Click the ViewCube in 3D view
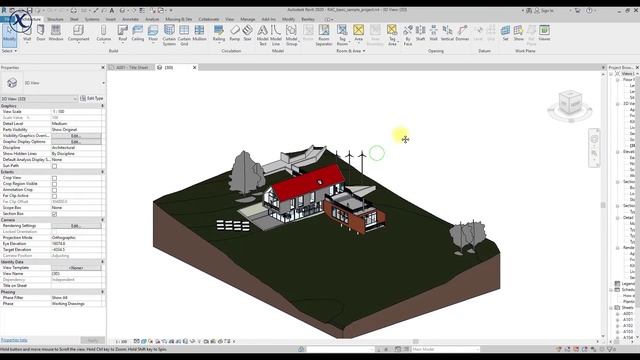This screenshot has height=360, width=640. coord(570,103)
